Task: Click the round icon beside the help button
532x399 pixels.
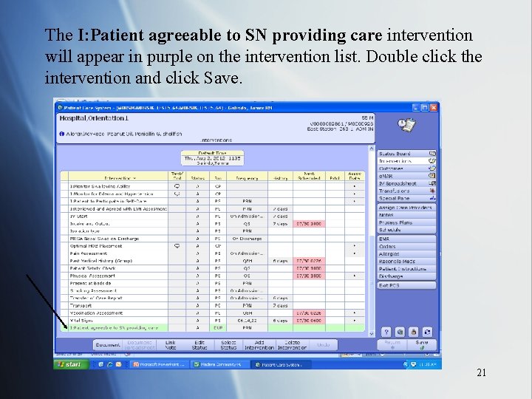Action: pos(400,332)
